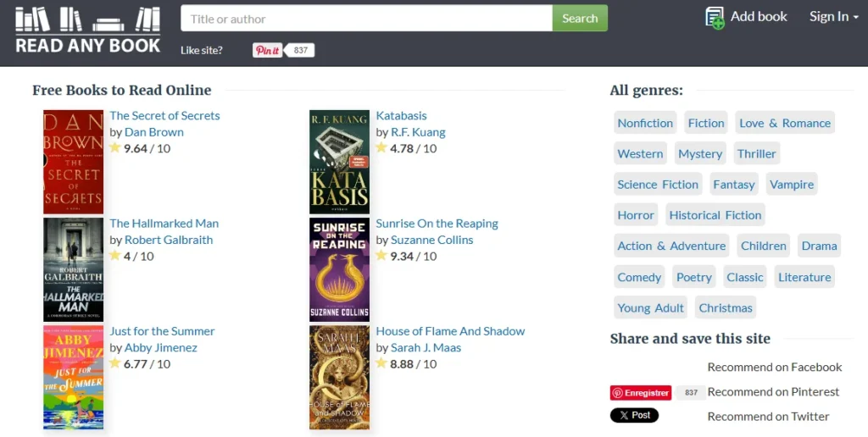This screenshot has height=437, width=868.
Task: Select the Mystery genre tag
Action: point(700,154)
